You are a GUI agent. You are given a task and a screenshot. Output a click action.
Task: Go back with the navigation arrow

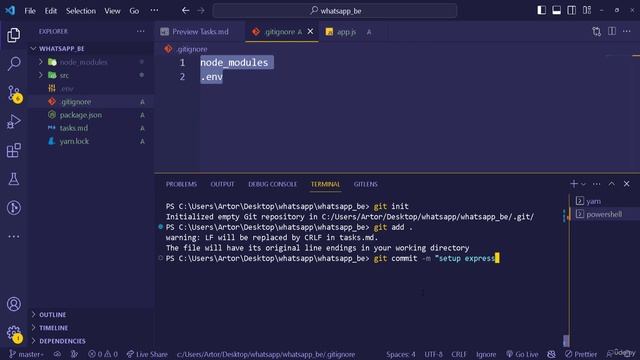(185, 11)
